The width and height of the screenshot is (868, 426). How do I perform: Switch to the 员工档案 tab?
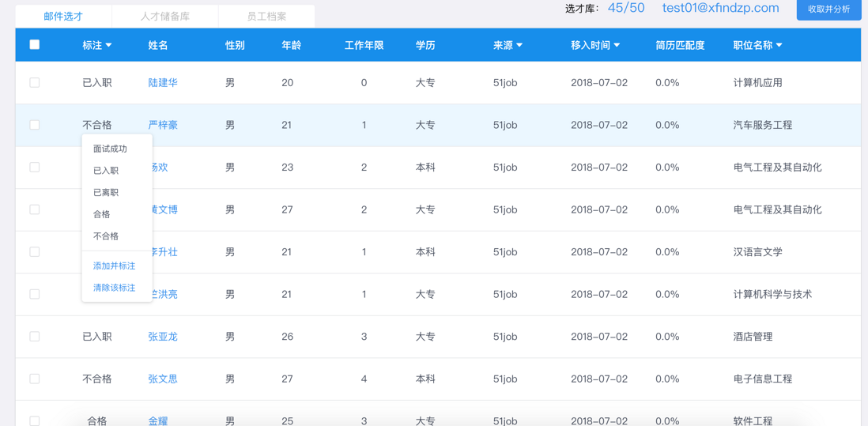(267, 16)
